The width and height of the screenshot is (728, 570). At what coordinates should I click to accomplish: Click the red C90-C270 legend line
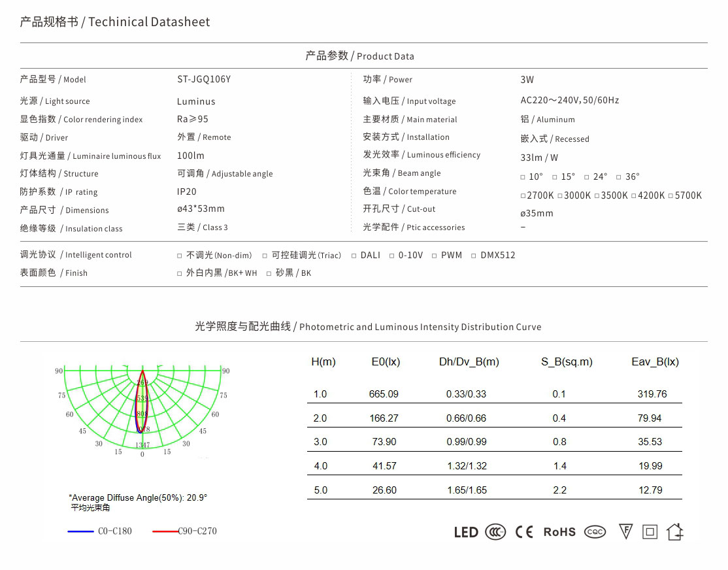tap(165, 531)
